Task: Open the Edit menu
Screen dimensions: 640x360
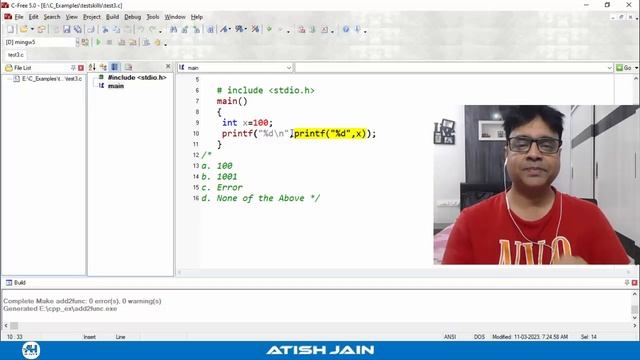Action: tap(33, 17)
